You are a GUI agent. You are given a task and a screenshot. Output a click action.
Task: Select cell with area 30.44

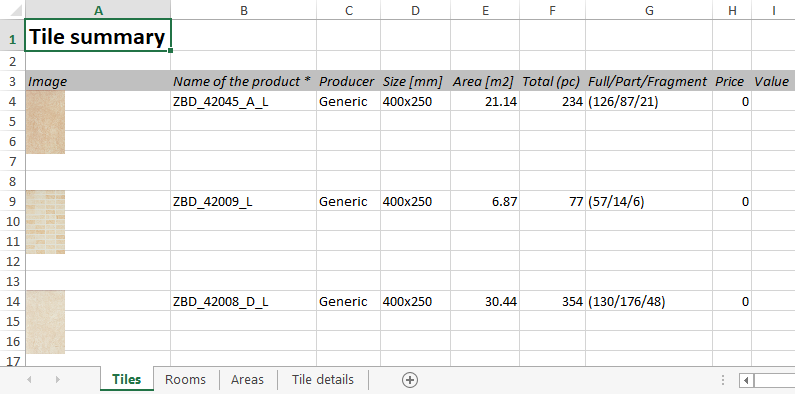[x=485, y=302]
